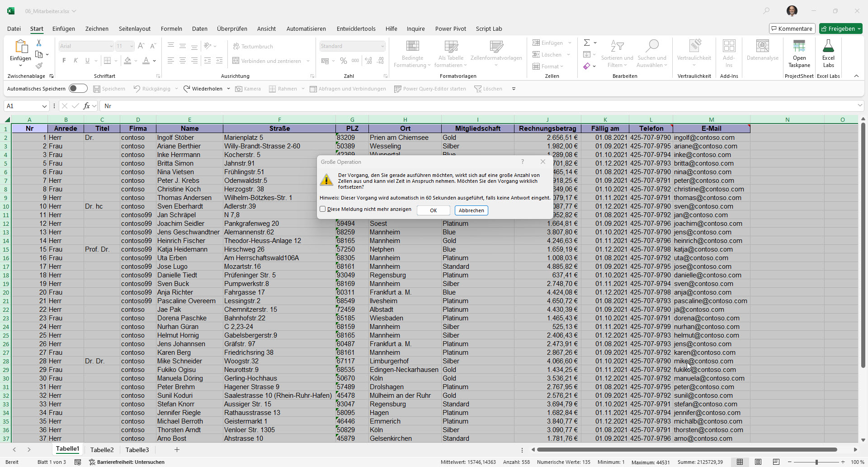Click the insert function fx icon
Screen dimensions: 868x467
[x=86, y=106]
